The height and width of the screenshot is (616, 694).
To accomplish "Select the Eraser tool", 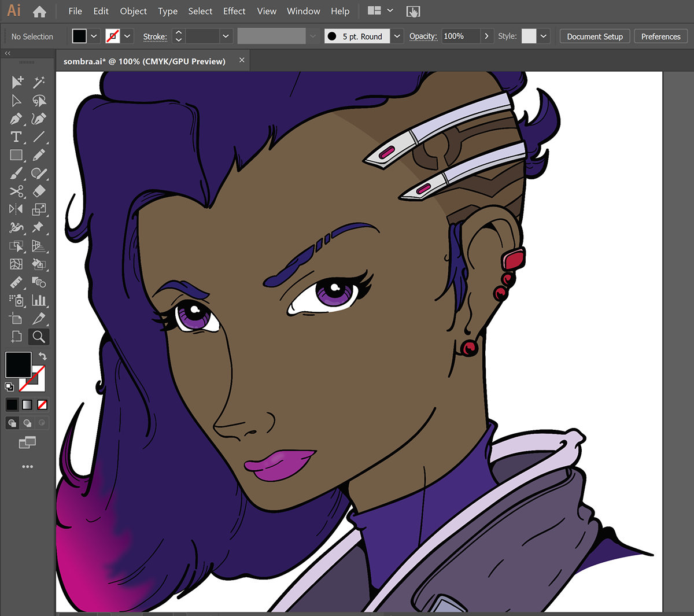I will point(39,191).
